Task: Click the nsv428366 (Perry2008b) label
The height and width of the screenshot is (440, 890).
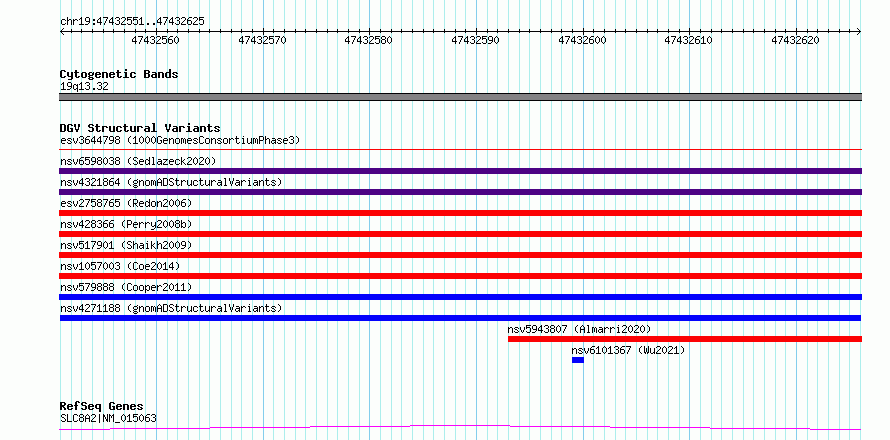Action: point(126,224)
